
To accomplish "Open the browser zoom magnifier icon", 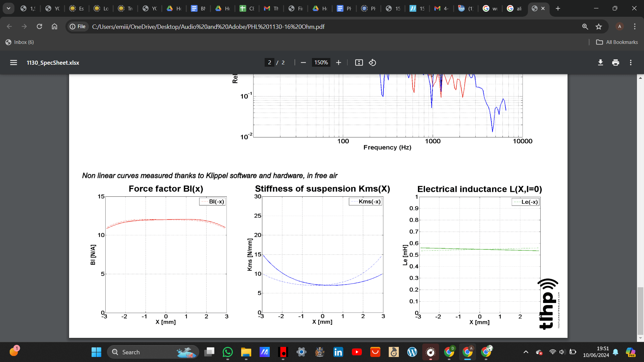I will [585, 26].
